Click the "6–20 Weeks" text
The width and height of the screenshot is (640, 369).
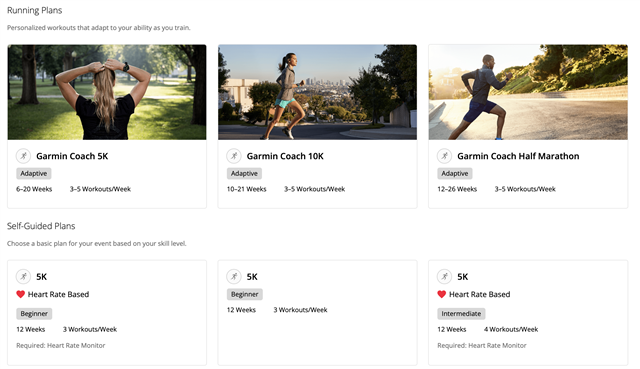[34, 189]
